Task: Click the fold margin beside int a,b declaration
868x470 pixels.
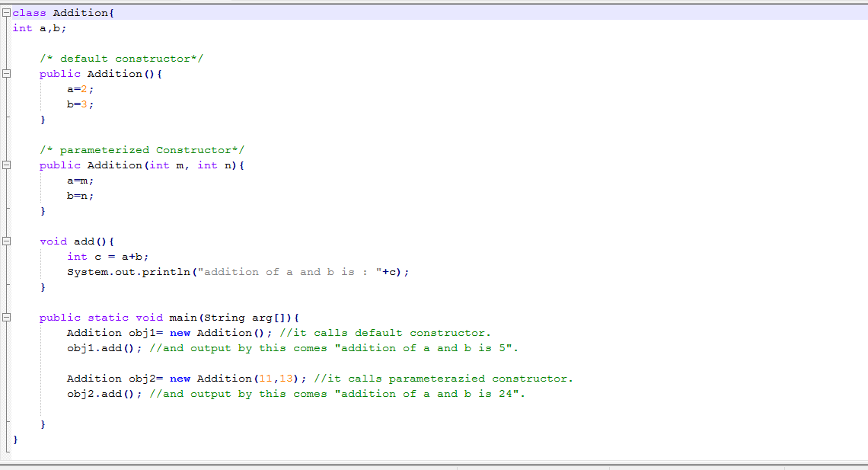Action: click(7, 27)
